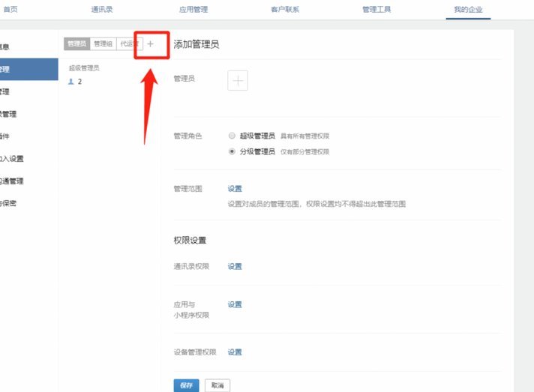The width and height of the screenshot is (534, 392).
Task: Go to 应用管理 in top navigation
Action: coord(193,9)
